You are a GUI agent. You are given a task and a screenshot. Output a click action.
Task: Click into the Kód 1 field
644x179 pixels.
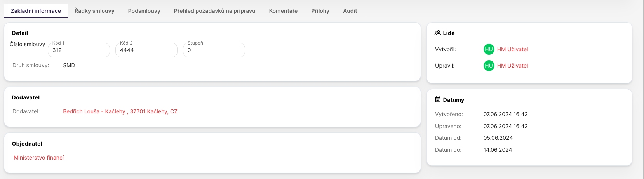point(79,50)
